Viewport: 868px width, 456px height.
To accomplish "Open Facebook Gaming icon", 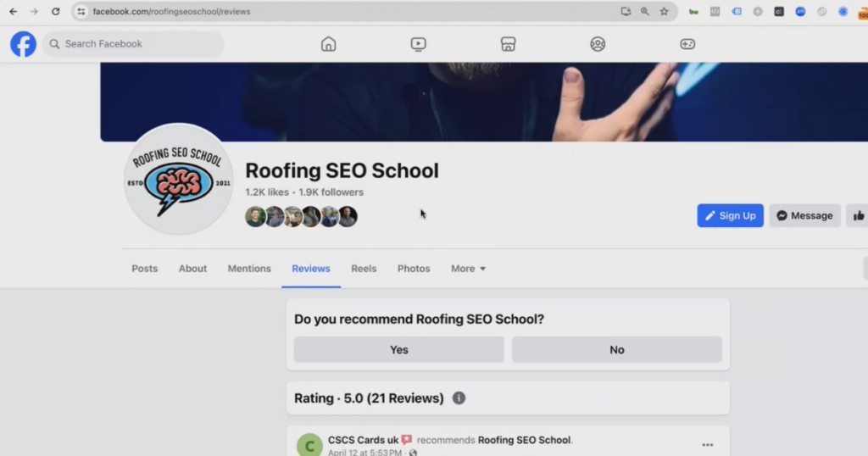I will click(x=687, y=44).
